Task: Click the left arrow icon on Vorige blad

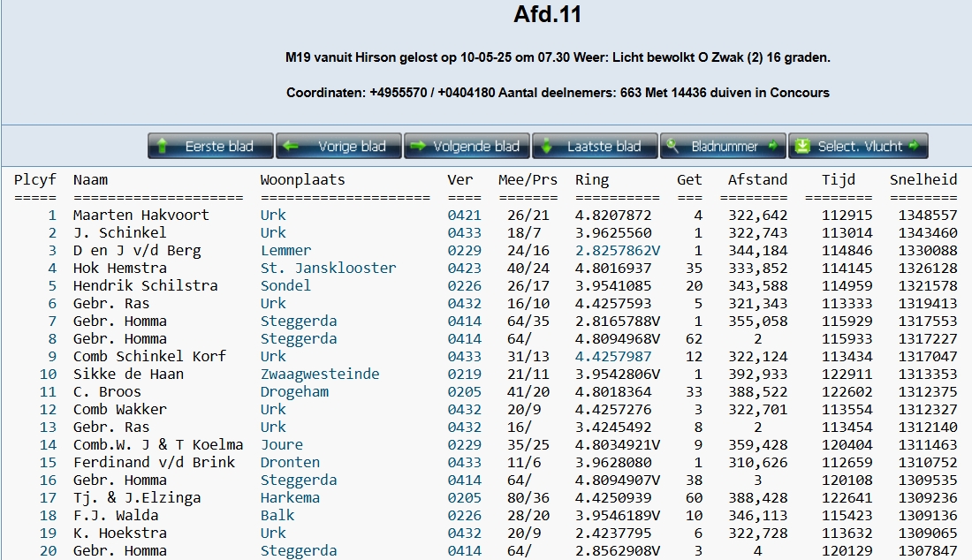Action: click(x=292, y=147)
